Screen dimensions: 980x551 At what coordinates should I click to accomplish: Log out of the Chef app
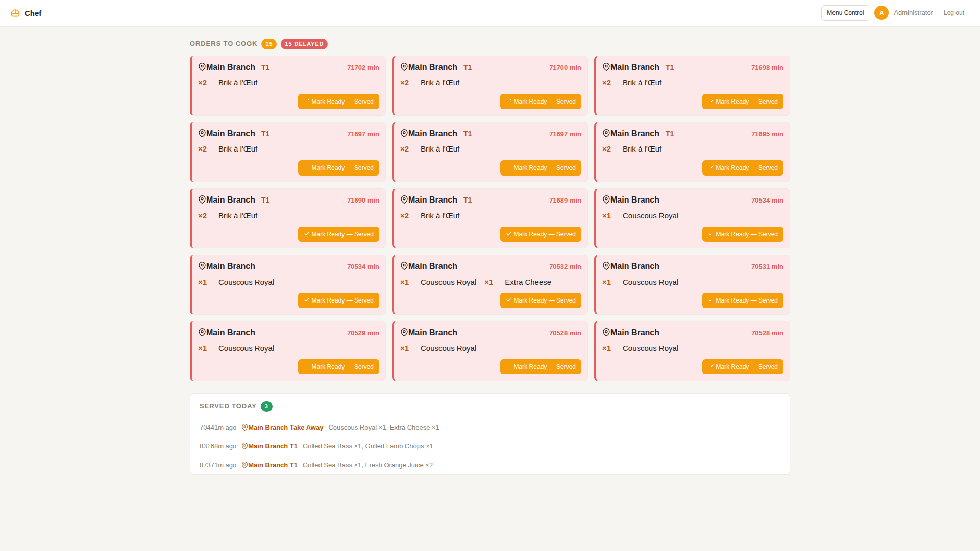pos(953,13)
